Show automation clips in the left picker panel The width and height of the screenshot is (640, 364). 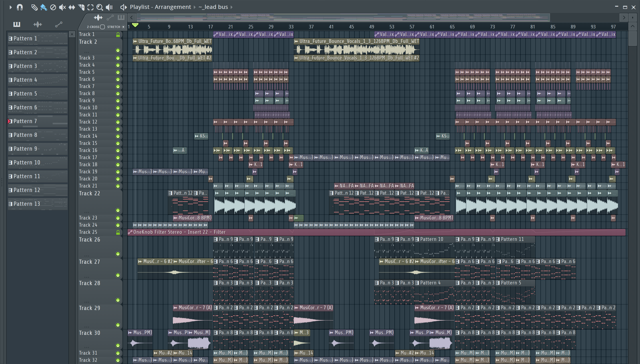coord(59,24)
